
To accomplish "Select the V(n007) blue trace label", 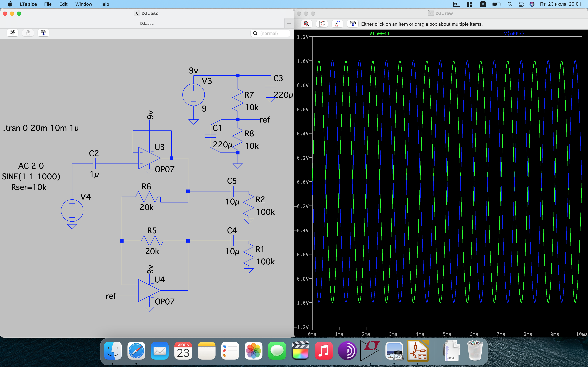I will (514, 34).
